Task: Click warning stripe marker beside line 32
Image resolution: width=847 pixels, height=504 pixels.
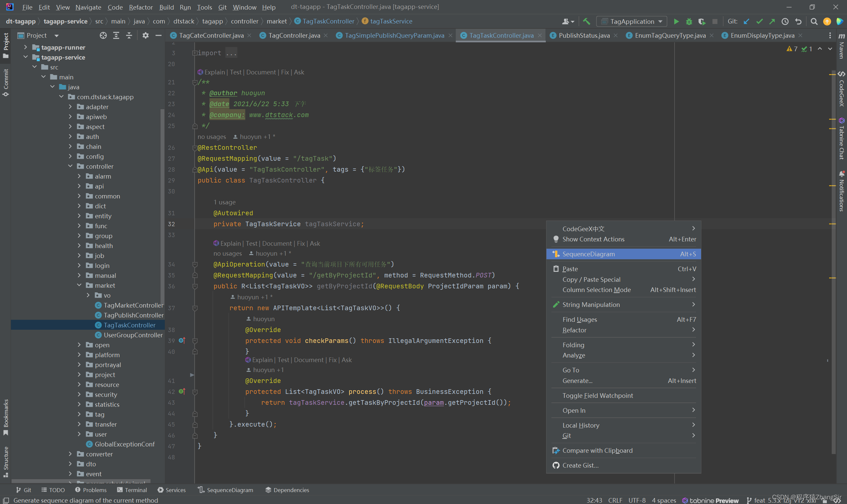Action: coord(832,224)
